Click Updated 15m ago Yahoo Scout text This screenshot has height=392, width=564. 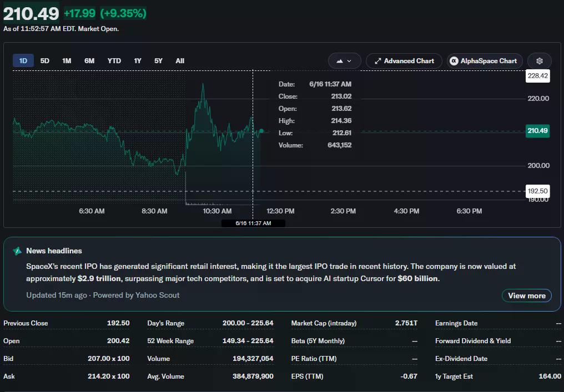click(x=103, y=296)
